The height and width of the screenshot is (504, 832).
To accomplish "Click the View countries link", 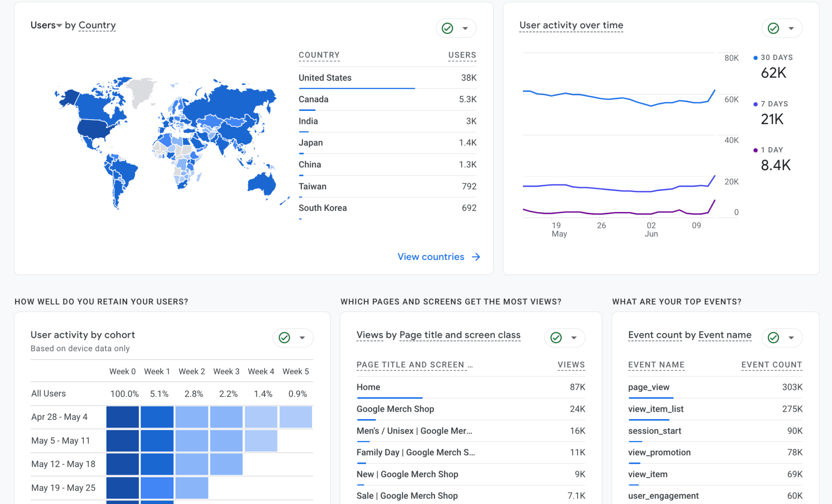I will click(431, 257).
